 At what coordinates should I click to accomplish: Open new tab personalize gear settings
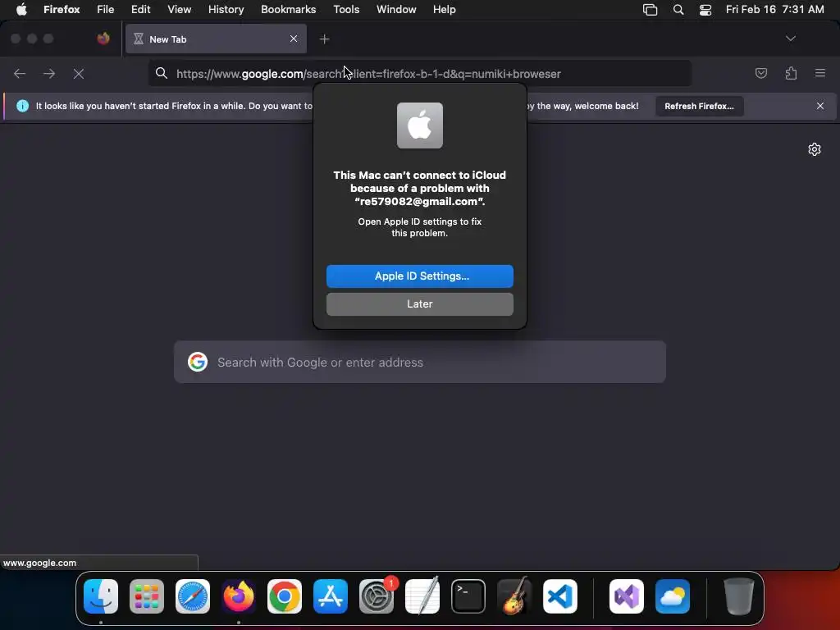tap(815, 149)
